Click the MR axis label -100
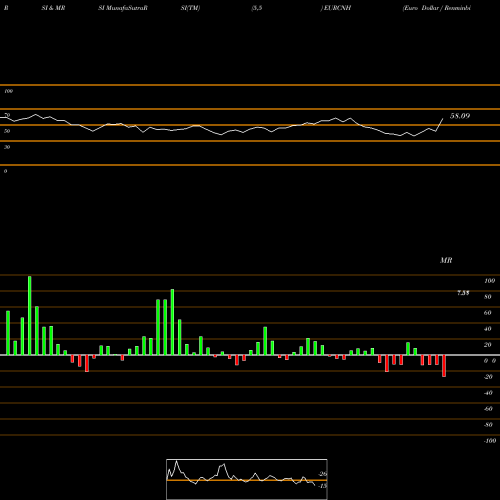The width and height of the screenshot is (500, 500). pos(490,441)
